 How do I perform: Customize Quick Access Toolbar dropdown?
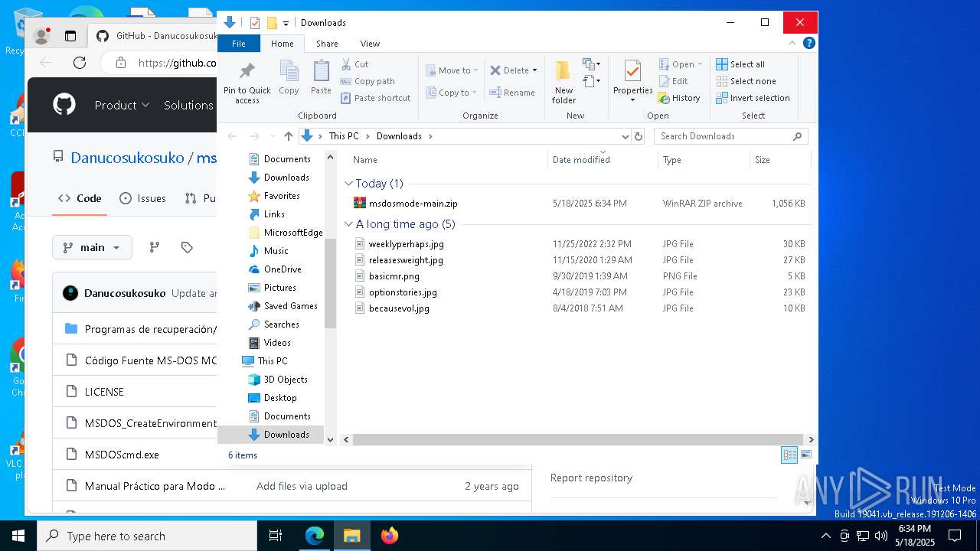pyautogui.click(x=286, y=23)
